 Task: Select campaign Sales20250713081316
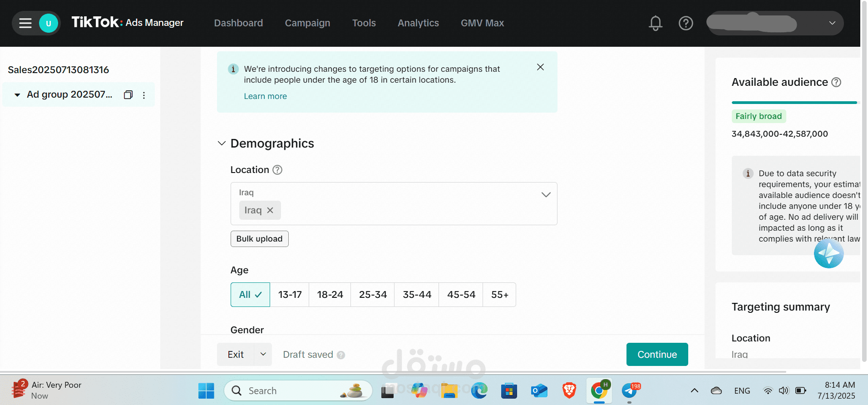click(x=58, y=70)
